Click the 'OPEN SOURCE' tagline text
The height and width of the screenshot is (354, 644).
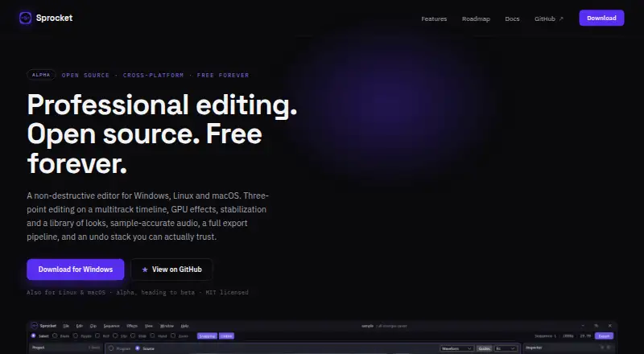click(85, 75)
